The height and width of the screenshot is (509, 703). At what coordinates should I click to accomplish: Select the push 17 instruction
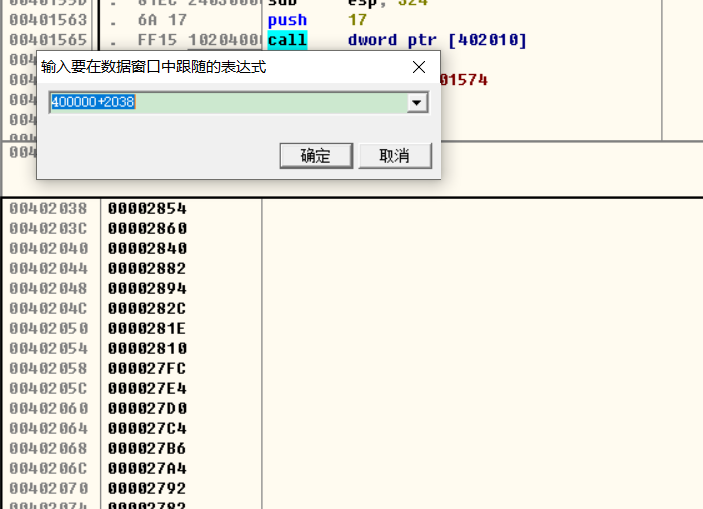point(317,20)
